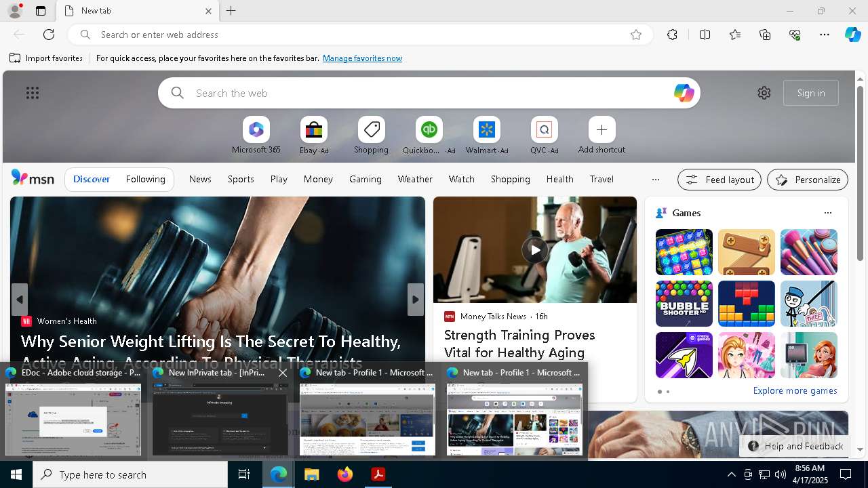This screenshot has width=868, height=488.
Task: Open the taskbar volume control
Action: pos(780,474)
